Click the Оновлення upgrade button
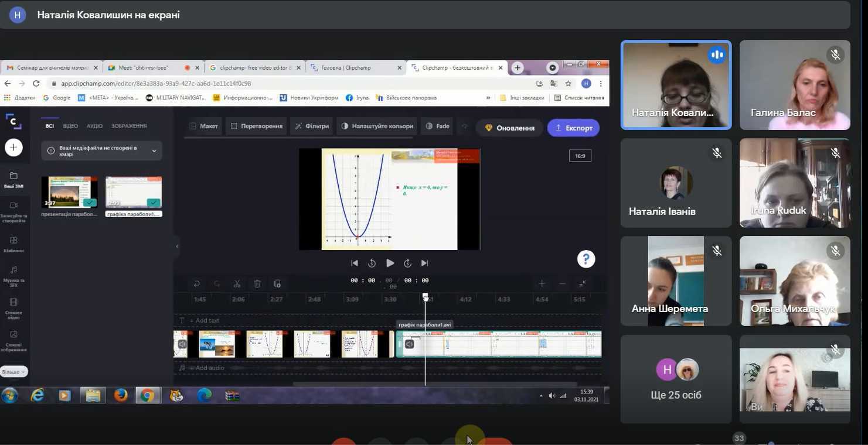 point(509,128)
